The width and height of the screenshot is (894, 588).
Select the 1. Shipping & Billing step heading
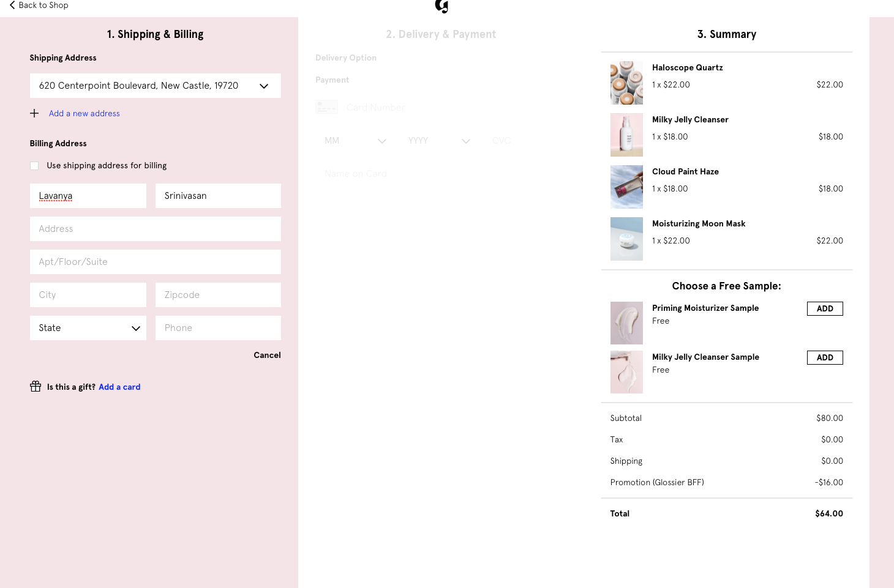(x=155, y=34)
